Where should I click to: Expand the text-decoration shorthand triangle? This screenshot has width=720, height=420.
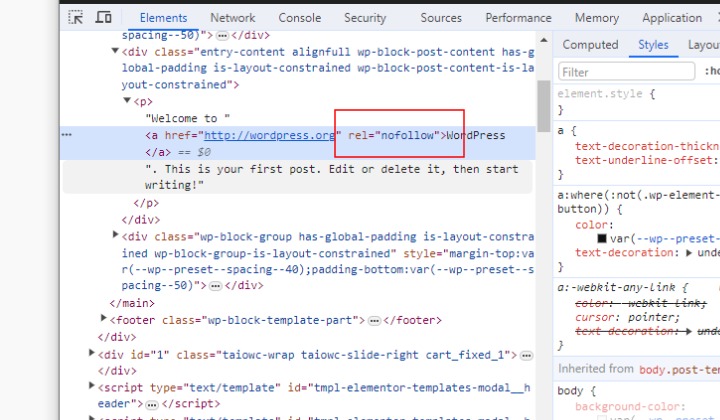[689, 252]
